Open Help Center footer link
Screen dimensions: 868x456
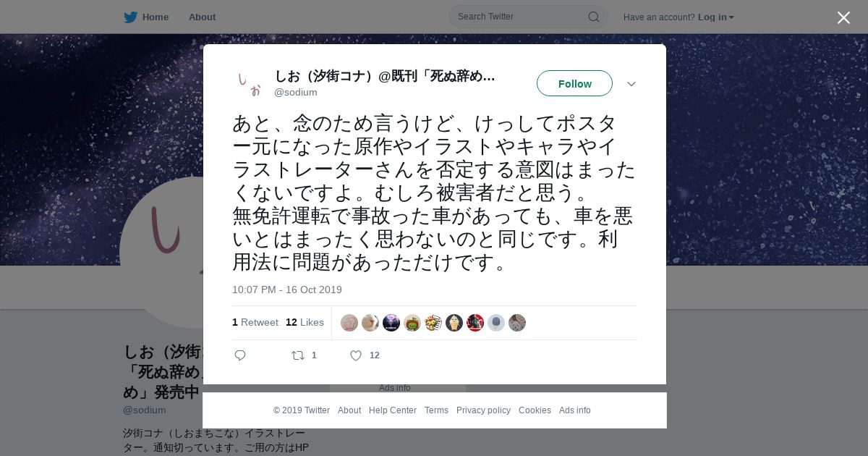(x=393, y=410)
